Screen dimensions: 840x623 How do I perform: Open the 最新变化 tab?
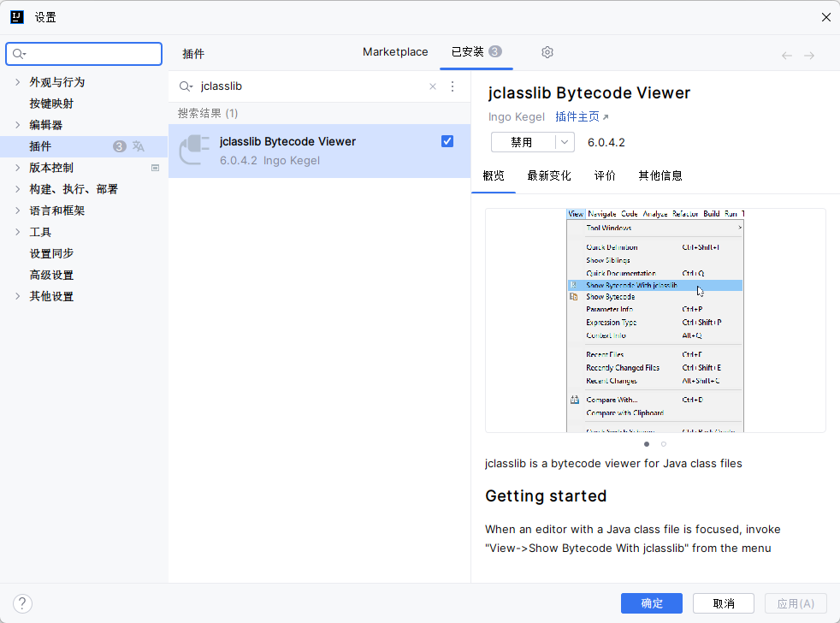549,175
